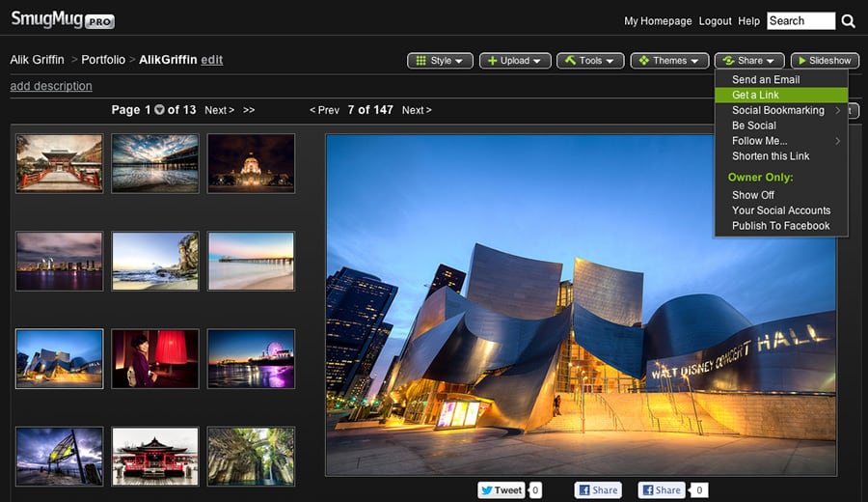Focus the Search input field
Screen dimensions: 868x502
[x=800, y=21]
